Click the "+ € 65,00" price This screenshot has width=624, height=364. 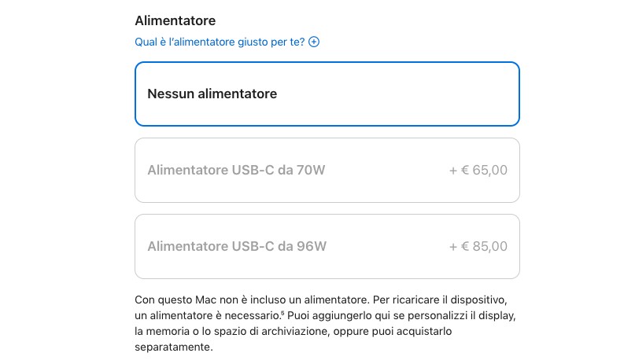[x=478, y=170]
